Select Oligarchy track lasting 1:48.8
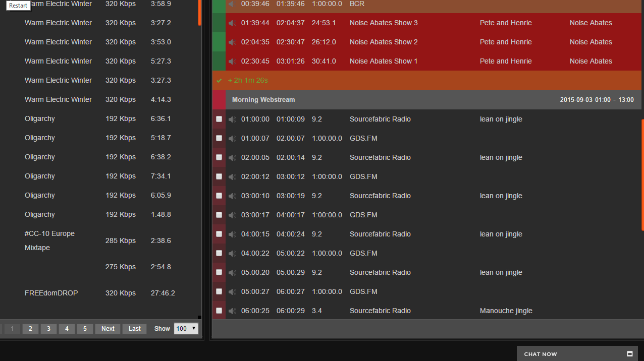Image resolution: width=644 pixels, height=361 pixels. click(x=101, y=215)
